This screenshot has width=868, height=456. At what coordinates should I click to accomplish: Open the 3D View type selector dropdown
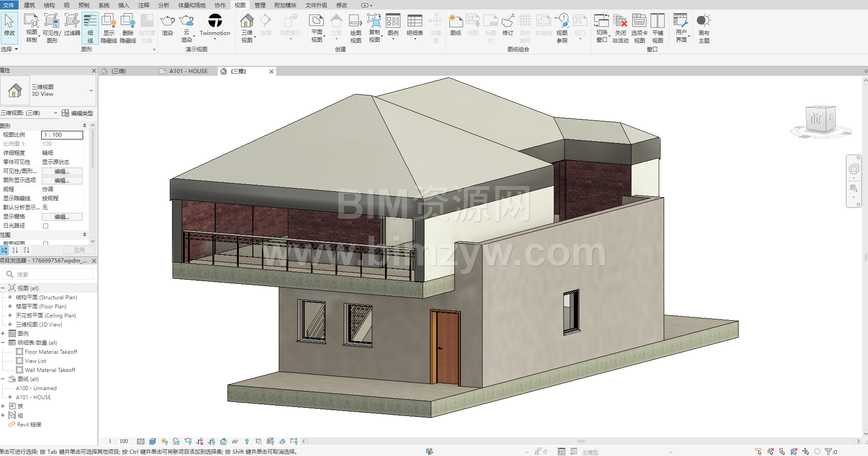click(x=91, y=91)
